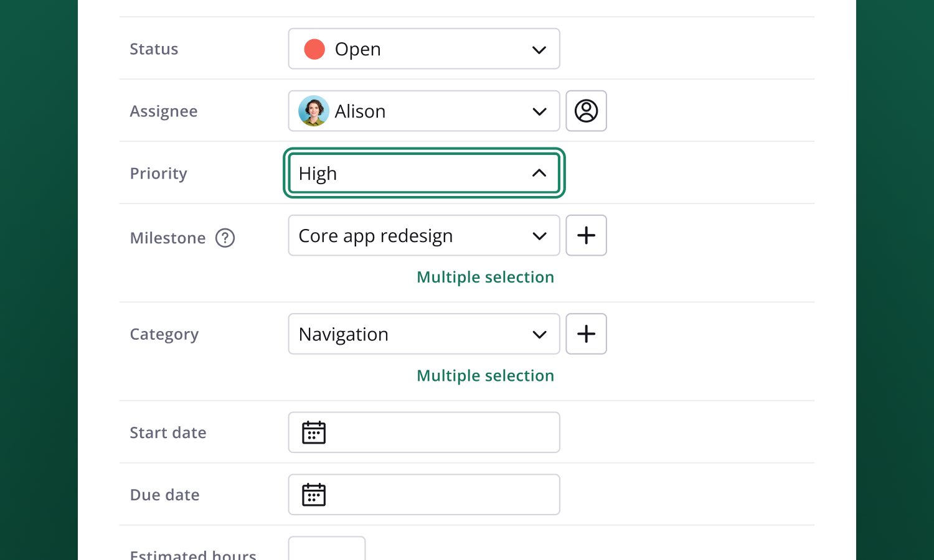Open the Status dropdown showing Open
This screenshot has height=560, width=934.
[424, 49]
